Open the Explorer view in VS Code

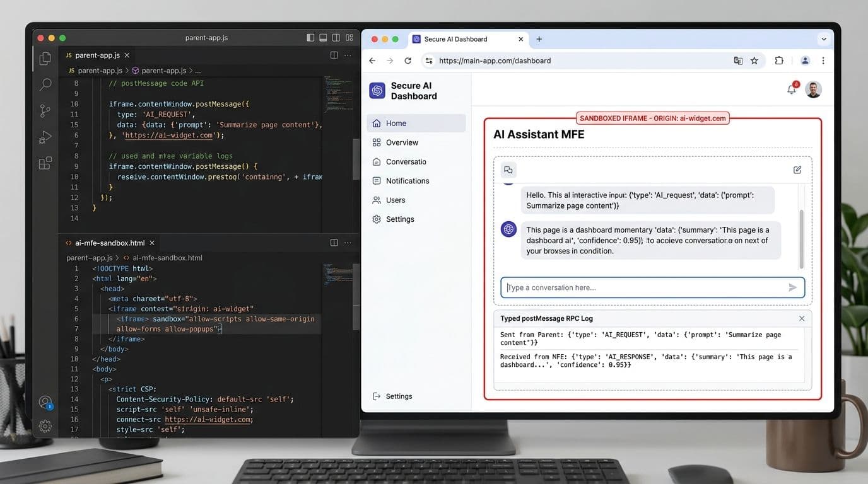pos(45,59)
